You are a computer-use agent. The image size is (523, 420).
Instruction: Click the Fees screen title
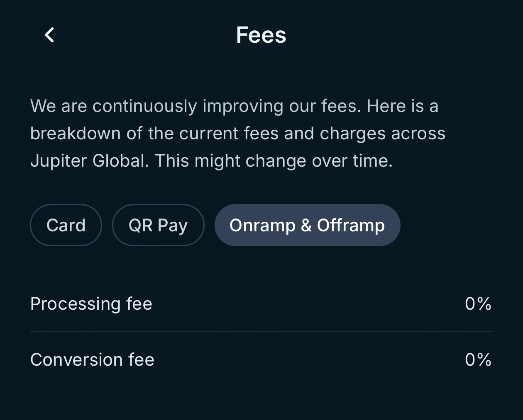261,35
